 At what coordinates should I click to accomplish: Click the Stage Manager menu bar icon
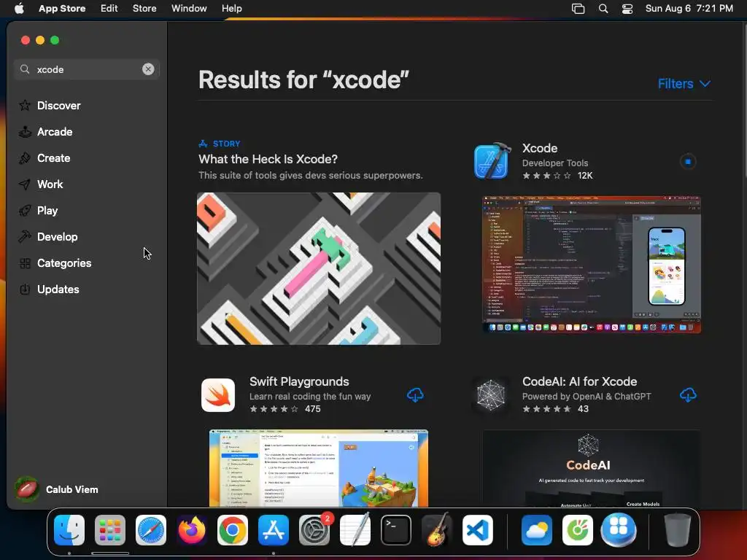pyautogui.click(x=578, y=9)
